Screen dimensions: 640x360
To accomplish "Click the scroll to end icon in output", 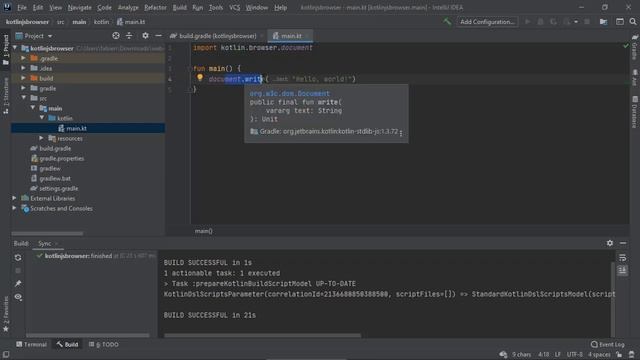I will (x=622, y=270).
